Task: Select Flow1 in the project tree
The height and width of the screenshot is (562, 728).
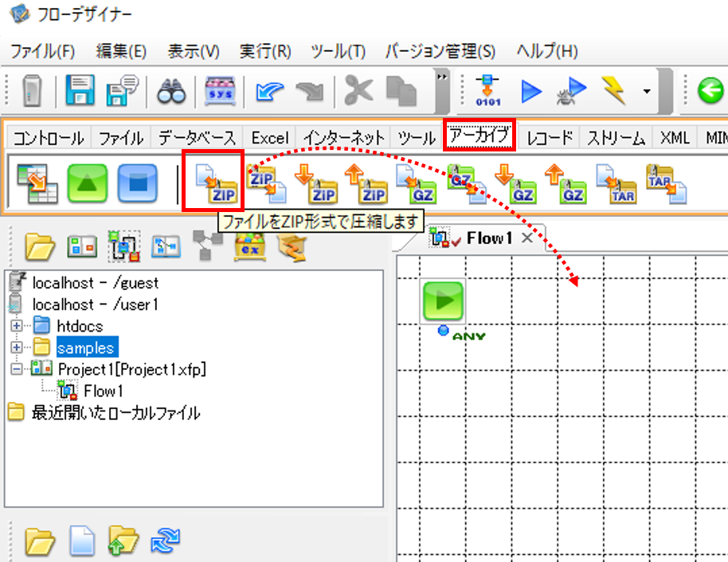Action: (x=104, y=391)
